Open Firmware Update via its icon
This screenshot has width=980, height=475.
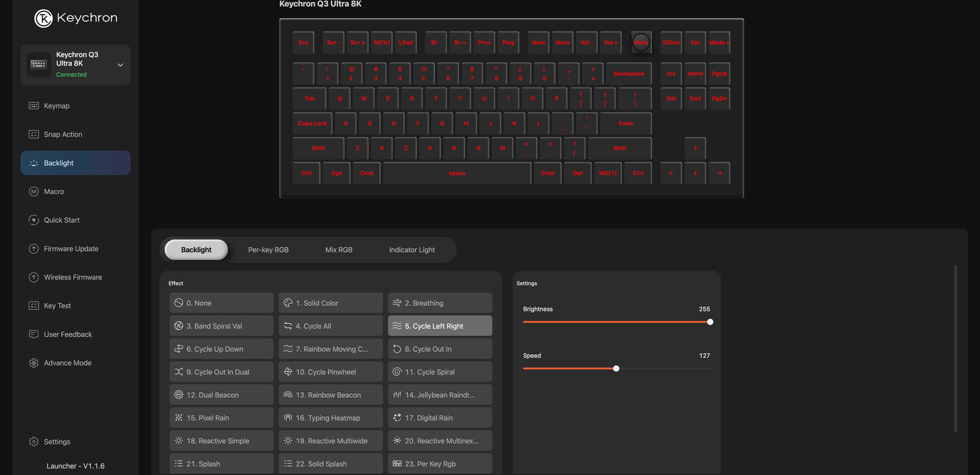coord(34,249)
